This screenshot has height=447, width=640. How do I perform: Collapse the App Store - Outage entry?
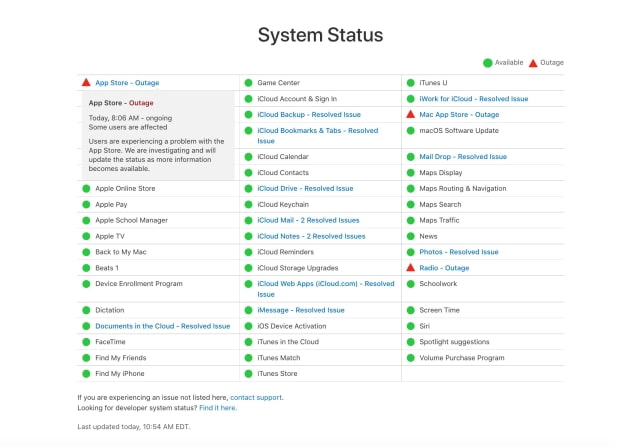coord(126,83)
